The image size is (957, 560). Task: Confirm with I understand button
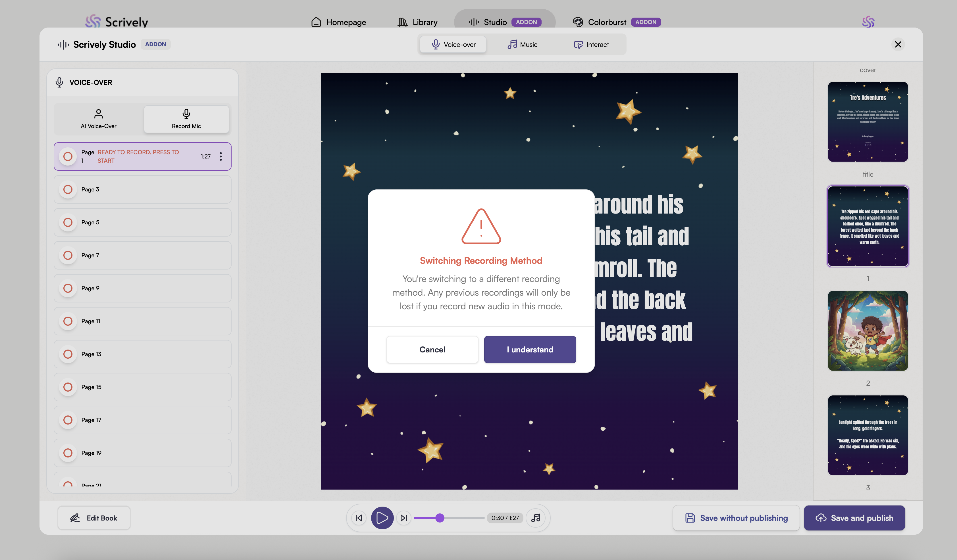530,349
